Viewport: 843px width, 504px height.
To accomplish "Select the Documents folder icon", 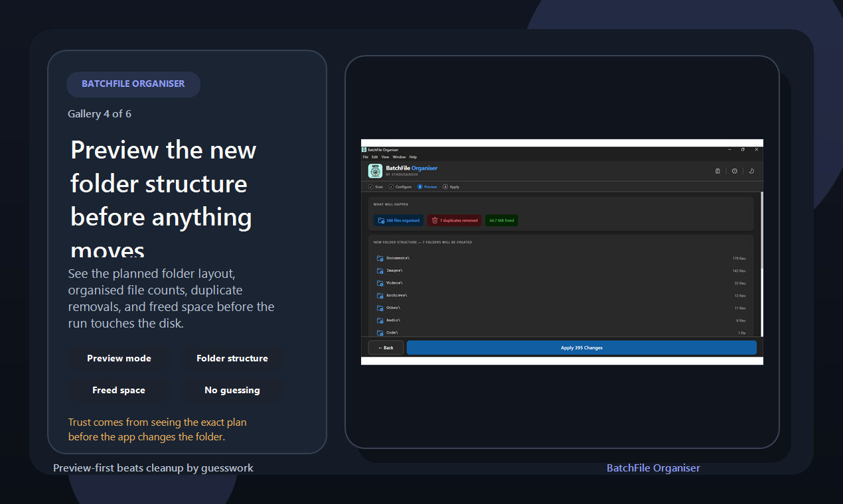I will (x=379, y=258).
